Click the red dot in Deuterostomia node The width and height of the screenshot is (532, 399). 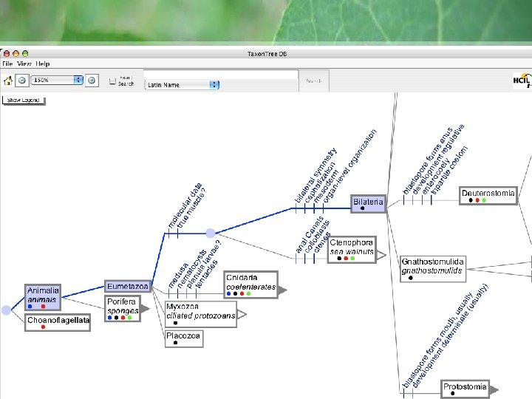(477, 200)
